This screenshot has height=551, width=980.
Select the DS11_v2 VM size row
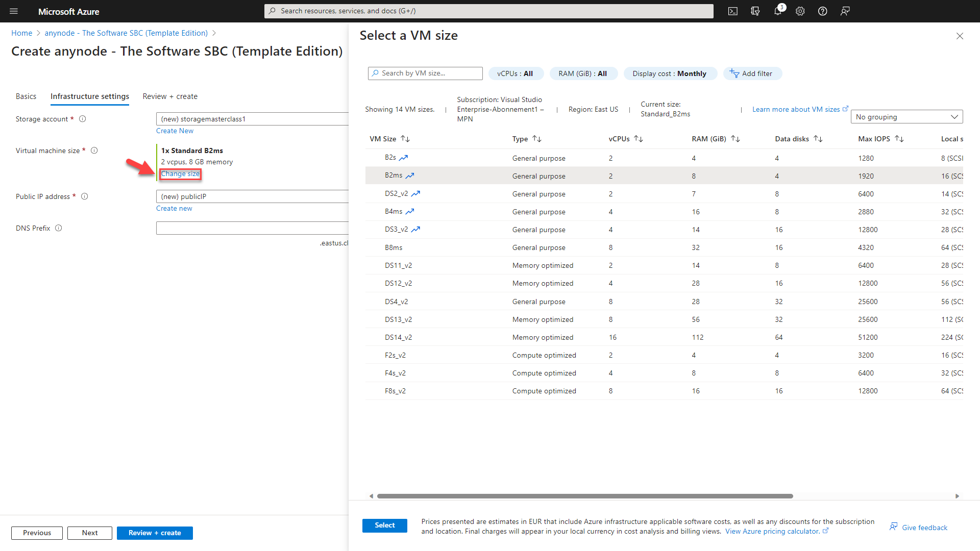pyautogui.click(x=664, y=265)
